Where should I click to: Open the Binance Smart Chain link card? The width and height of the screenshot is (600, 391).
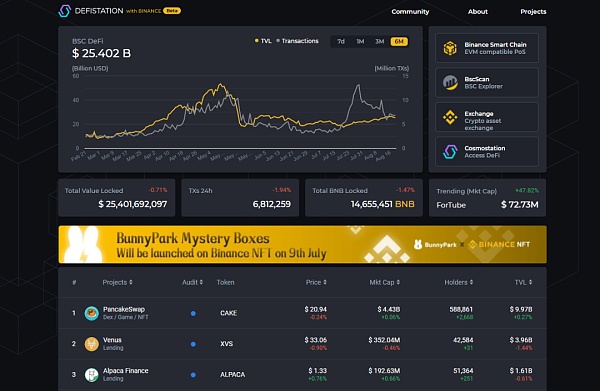pos(487,48)
